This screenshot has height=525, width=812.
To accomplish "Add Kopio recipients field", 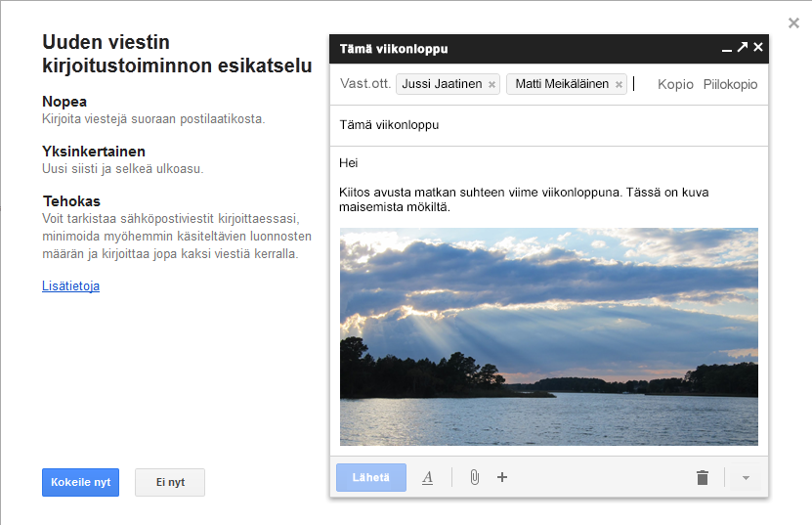I will click(675, 85).
